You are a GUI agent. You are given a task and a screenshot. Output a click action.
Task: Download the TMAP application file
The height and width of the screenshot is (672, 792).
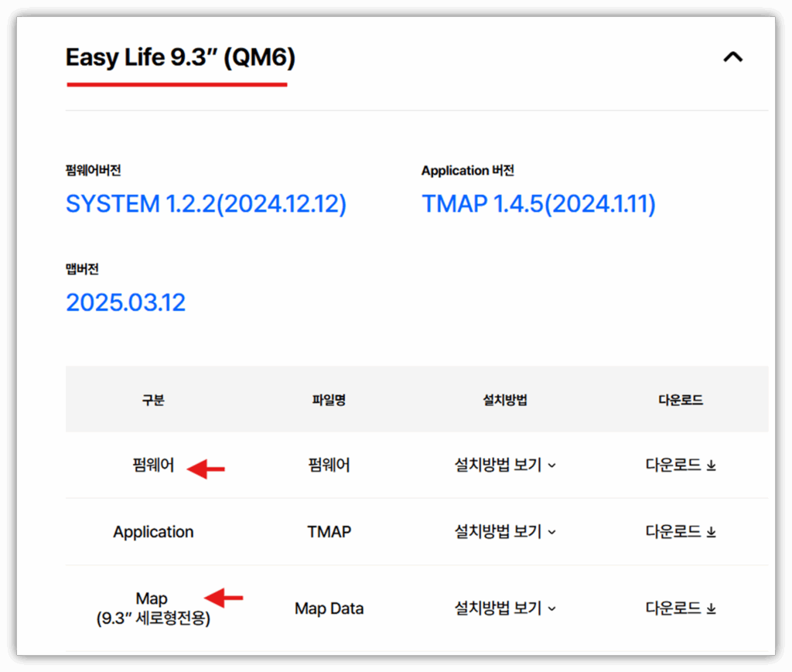pyautogui.click(x=681, y=531)
